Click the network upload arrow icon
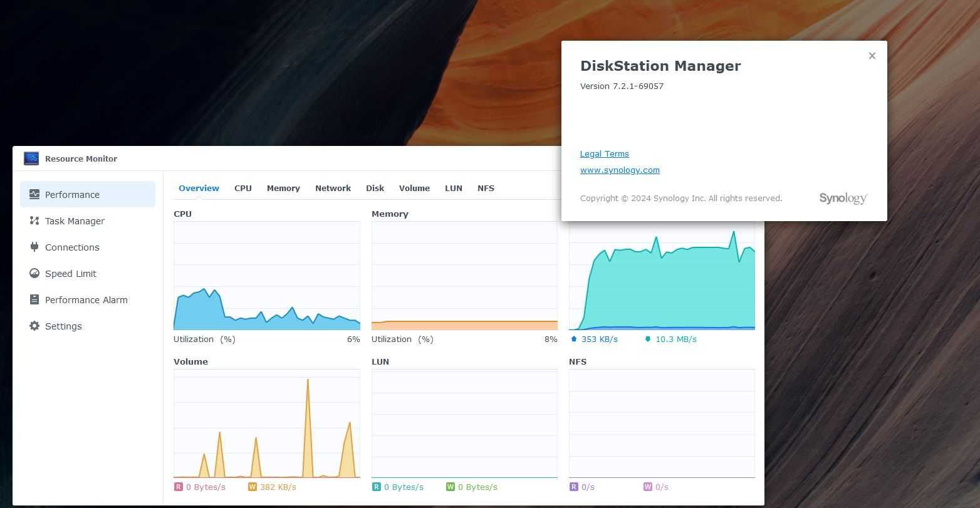980x508 pixels. [x=573, y=339]
